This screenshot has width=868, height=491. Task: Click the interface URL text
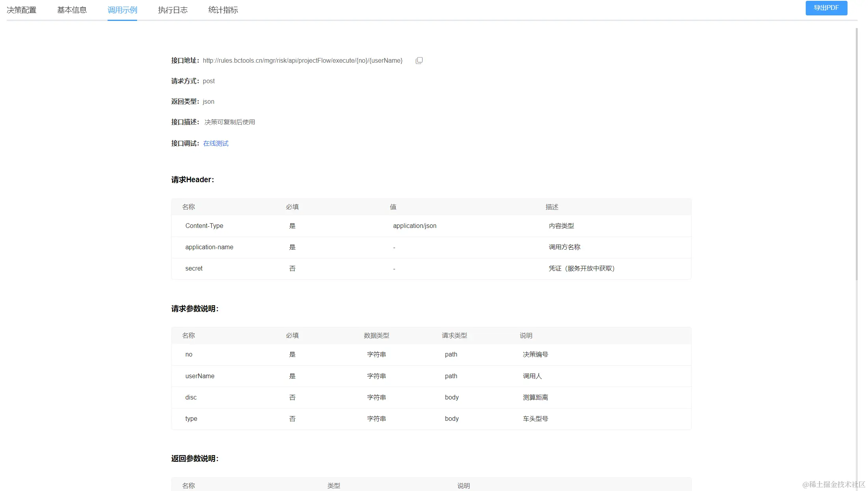tap(302, 60)
